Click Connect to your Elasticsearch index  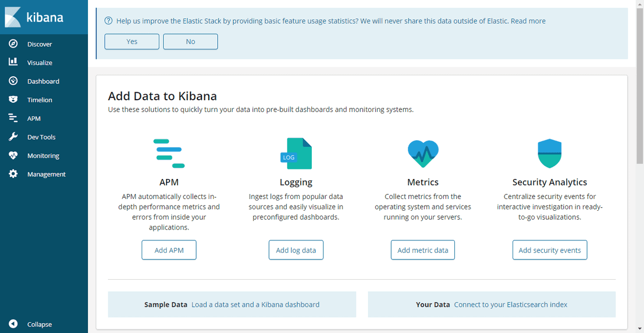(x=510, y=304)
